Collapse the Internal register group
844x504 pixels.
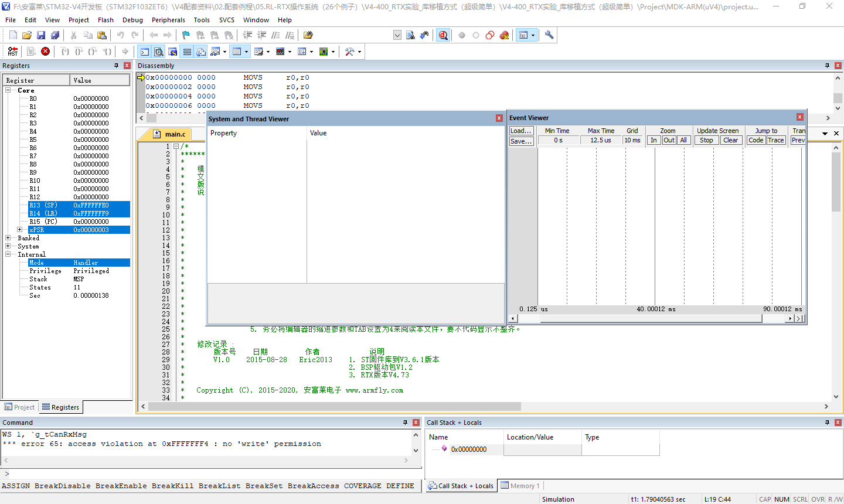(8, 254)
